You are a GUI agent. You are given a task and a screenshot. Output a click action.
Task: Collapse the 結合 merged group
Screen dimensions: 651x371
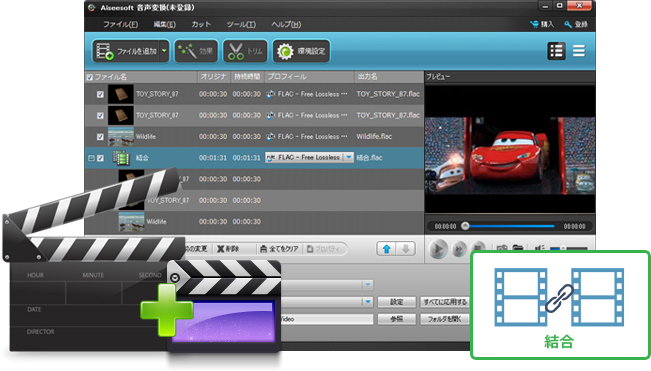click(x=91, y=158)
